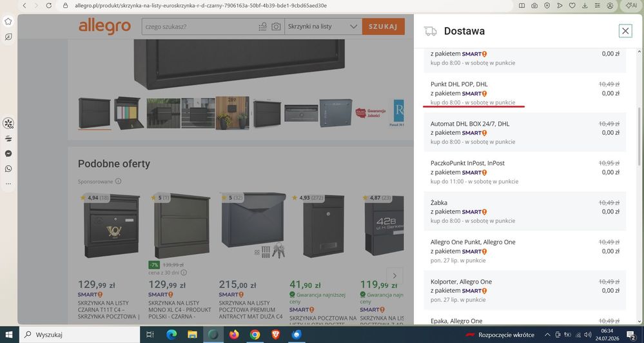Show hidden system tray icons

click(547, 335)
